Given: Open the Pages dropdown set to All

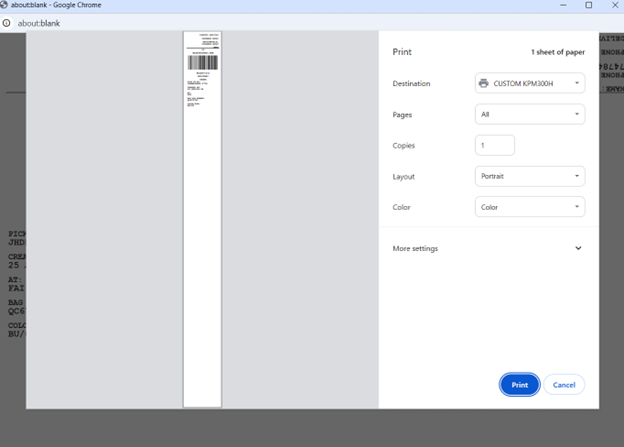Looking at the screenshot, I should click(x=529, y=115).
